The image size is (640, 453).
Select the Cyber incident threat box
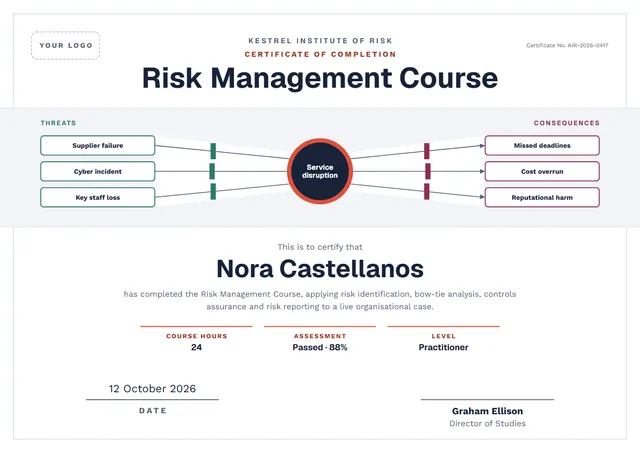pyautogui.click(x=98, y=171)
